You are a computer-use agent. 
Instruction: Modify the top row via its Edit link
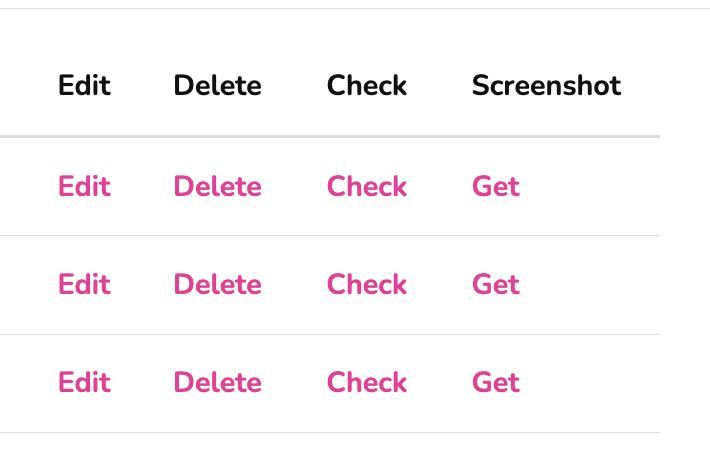84,187
